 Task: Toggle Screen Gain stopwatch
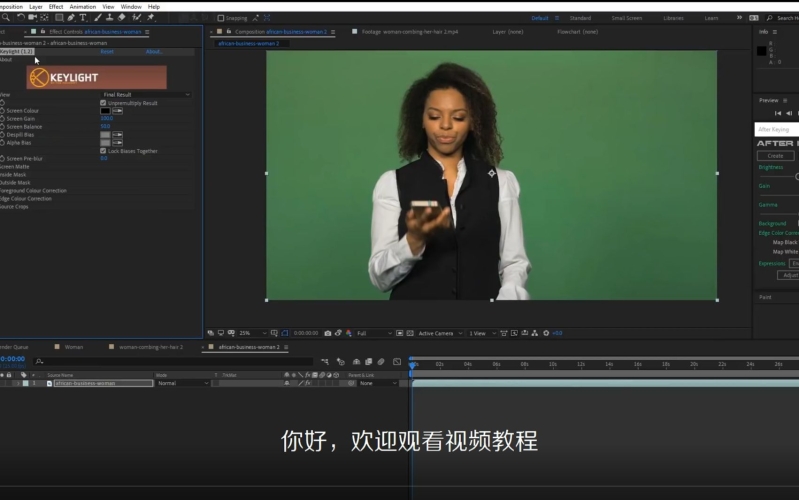click(x=3, y=119)
